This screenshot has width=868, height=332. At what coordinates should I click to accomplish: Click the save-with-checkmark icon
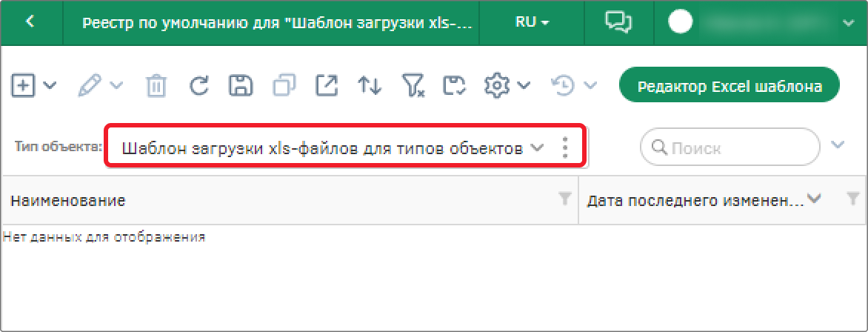pos(455,86)
